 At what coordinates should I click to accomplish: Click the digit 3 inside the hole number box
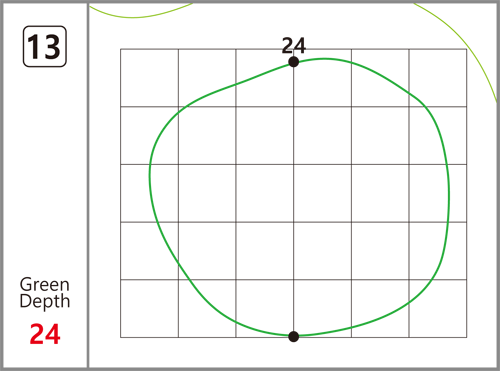(52, 47)
